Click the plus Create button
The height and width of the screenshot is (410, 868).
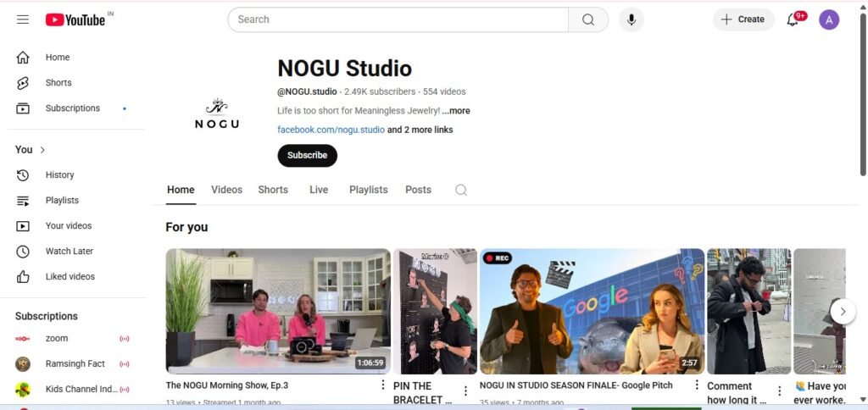(x=743, y=20)
